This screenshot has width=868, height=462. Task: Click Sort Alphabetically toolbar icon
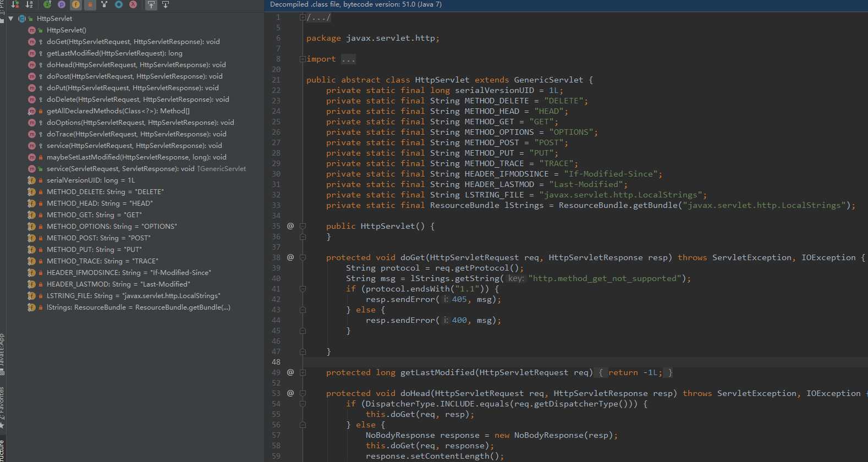[29, 4]
